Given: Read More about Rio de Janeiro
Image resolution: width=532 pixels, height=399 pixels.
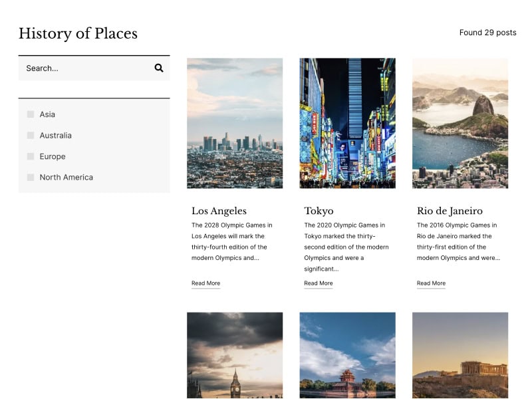Looking at the screenshot, I should [x=431, y=283].
